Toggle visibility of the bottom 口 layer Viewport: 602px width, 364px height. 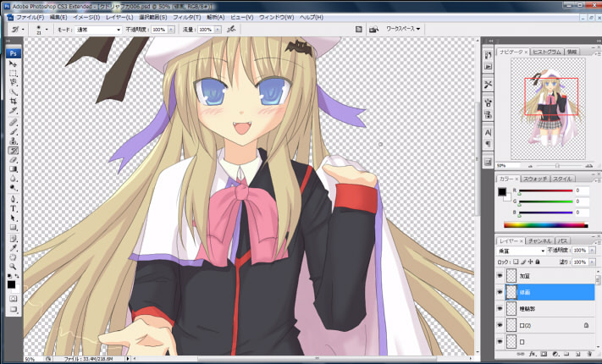click(500, 341)
